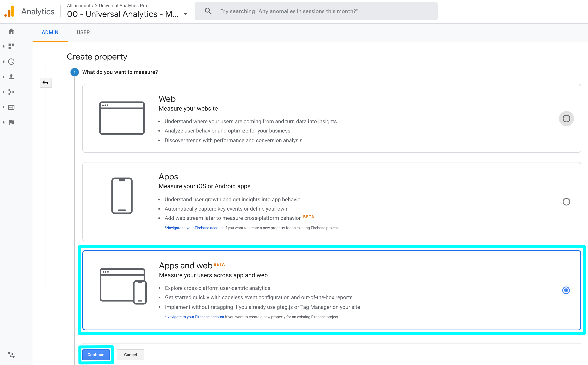Click All accounts breadcrumb
The width and height of the screenshot is (588, 365).
point(80,5)
